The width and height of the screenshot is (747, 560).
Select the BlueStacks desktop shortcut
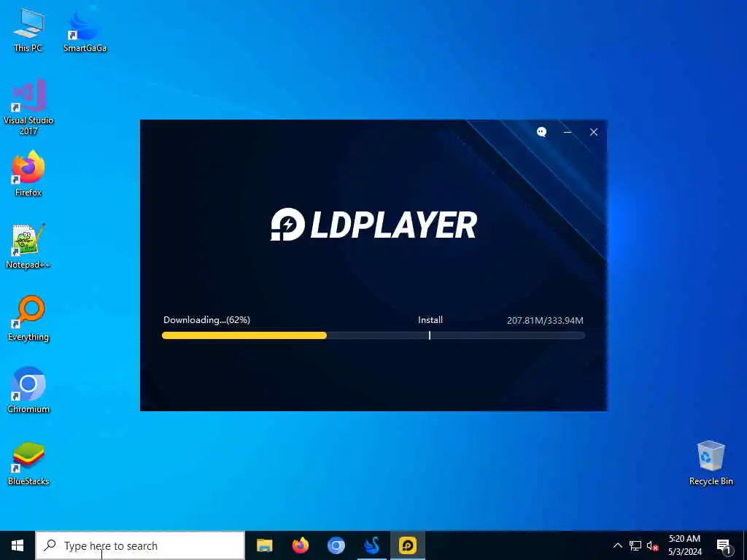click(x=28, y=463)
